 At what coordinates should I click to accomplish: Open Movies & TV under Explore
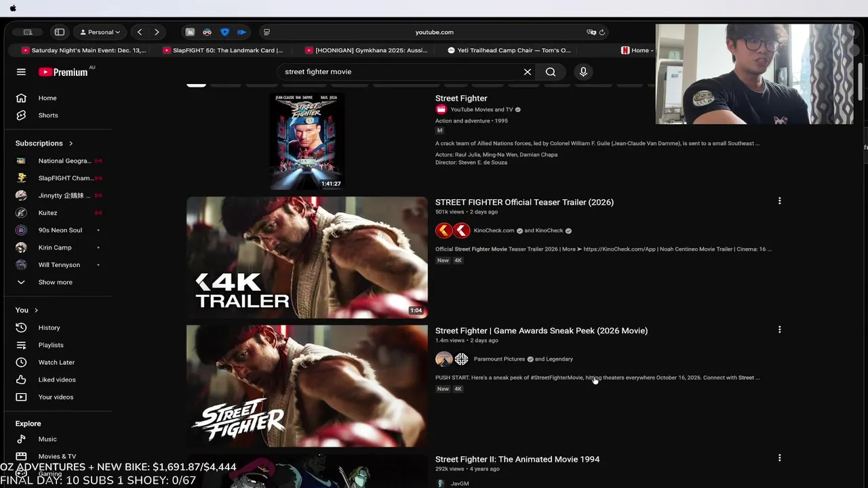pos(58,456)
